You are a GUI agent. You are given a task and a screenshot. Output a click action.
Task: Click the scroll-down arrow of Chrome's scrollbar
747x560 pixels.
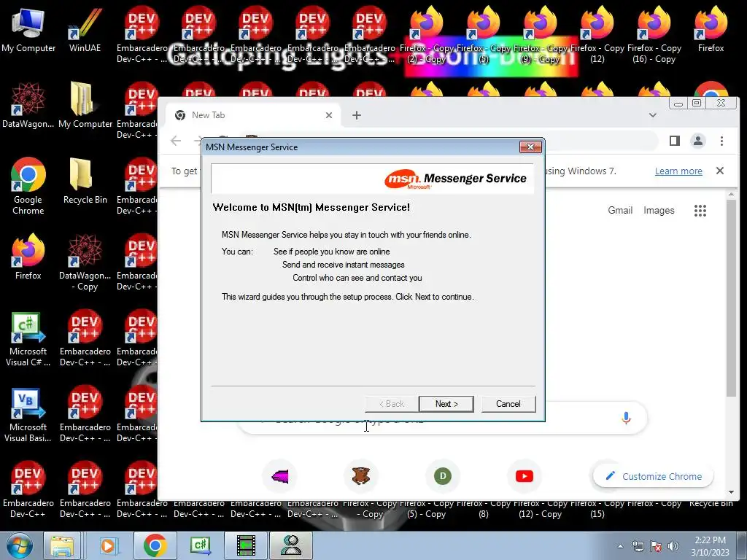click(x=731, y=492)
